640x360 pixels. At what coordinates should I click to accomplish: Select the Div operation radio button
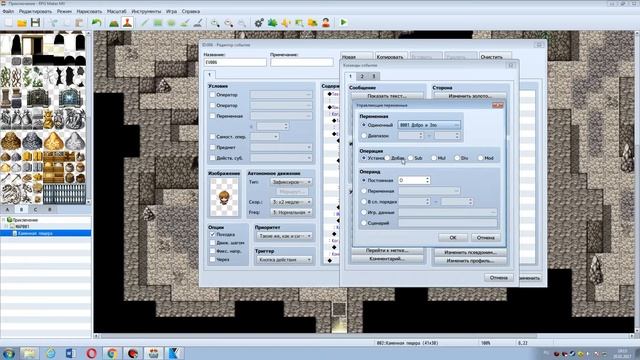coord(457,158)
